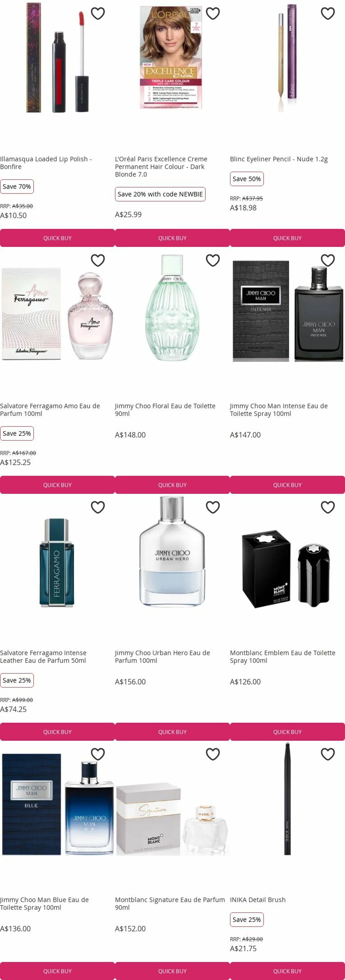Click Save 70% badge on Illamasqua

(17, 187)
